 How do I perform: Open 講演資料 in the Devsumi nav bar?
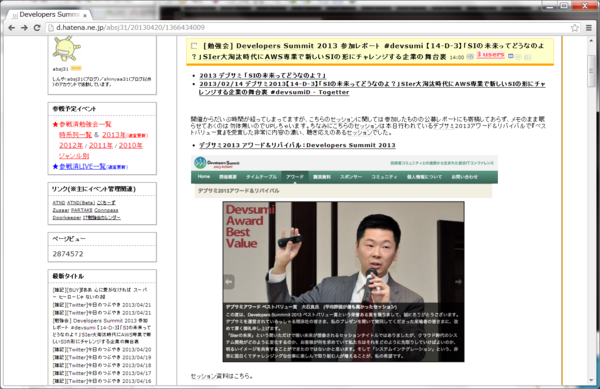pyautogui.click(x=321, y=177)
